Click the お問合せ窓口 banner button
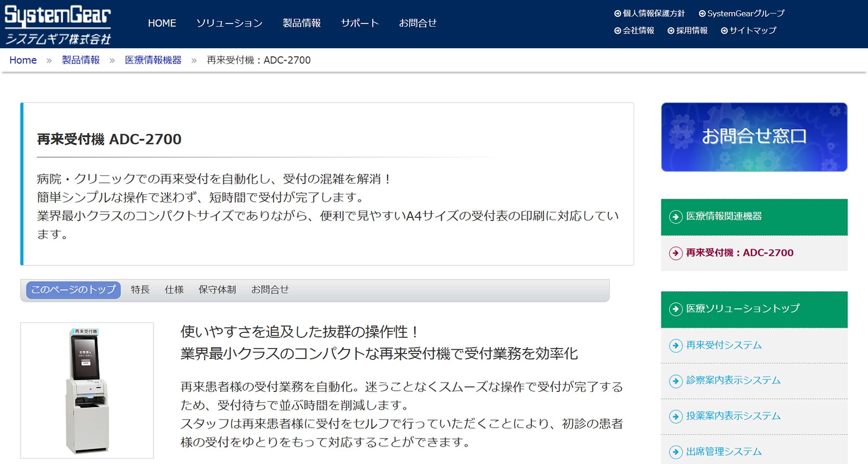 pos(754,137)
